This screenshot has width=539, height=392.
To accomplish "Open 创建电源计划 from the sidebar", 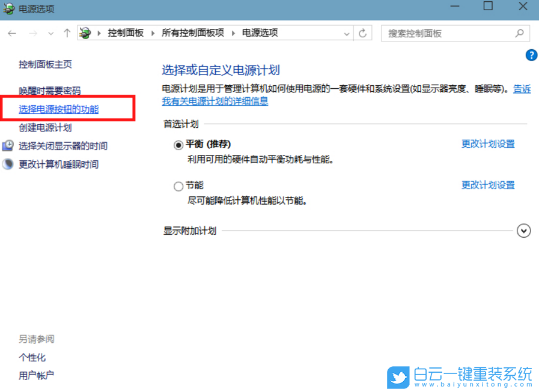I will tap(47, 127).
